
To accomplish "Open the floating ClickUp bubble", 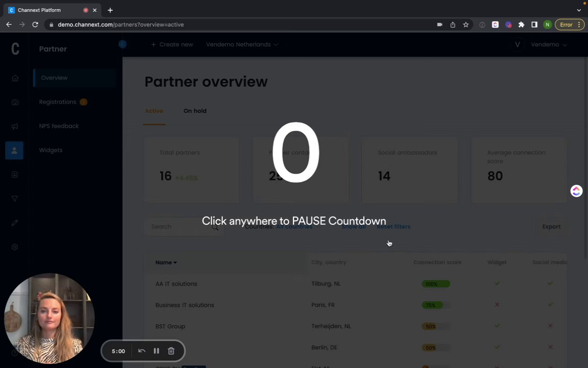I will pos(576,191).
